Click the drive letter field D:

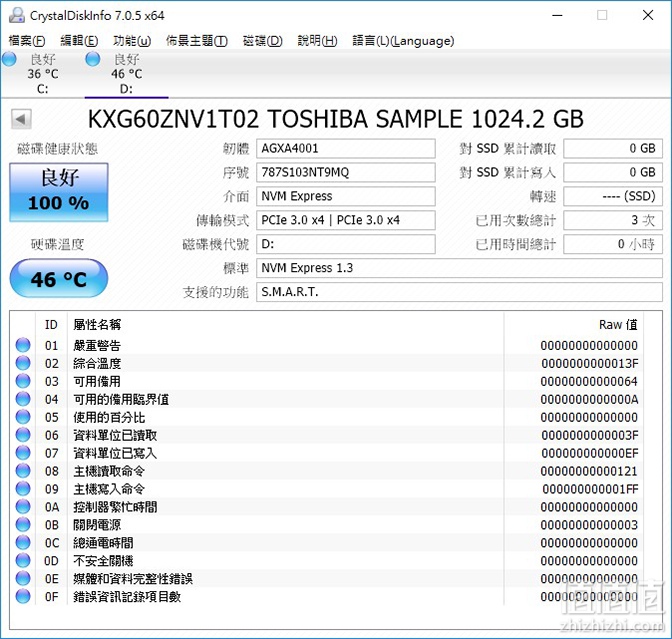pyautogui.click(x=346, y=244)
